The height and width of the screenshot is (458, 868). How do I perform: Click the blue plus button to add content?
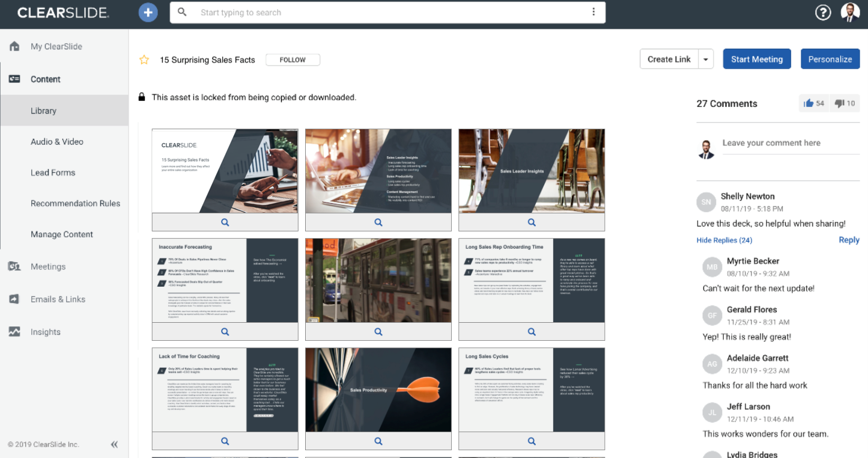pyautogui.click(x=148, y=12)
